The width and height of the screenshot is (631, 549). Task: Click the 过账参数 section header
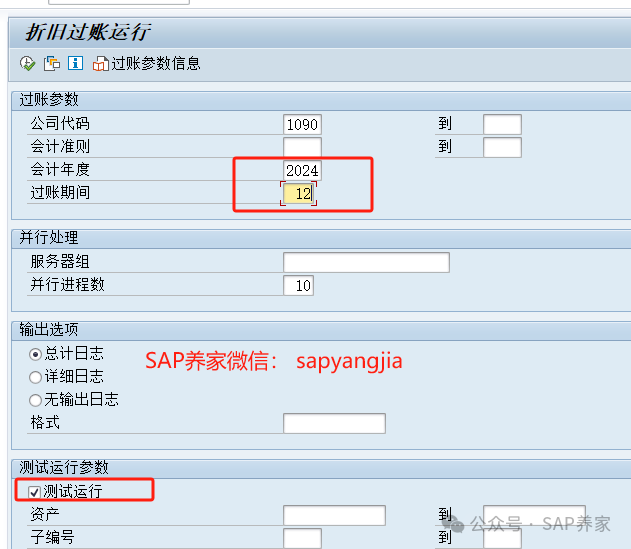coord(49,99)
